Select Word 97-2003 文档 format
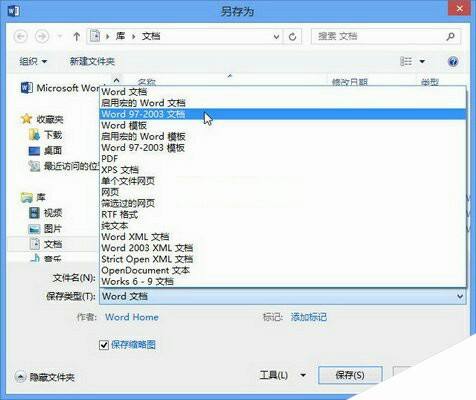This screenshot has height=400, width=476. (283, 114)
